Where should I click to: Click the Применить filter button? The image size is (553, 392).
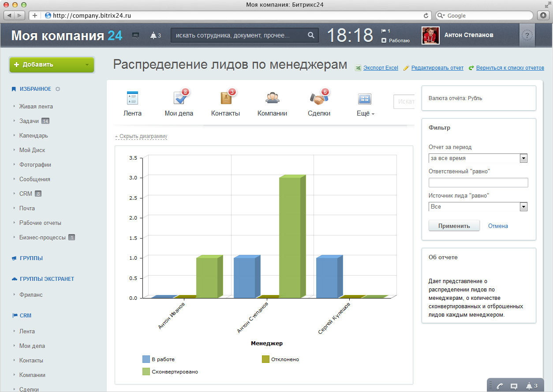point(454,226)
